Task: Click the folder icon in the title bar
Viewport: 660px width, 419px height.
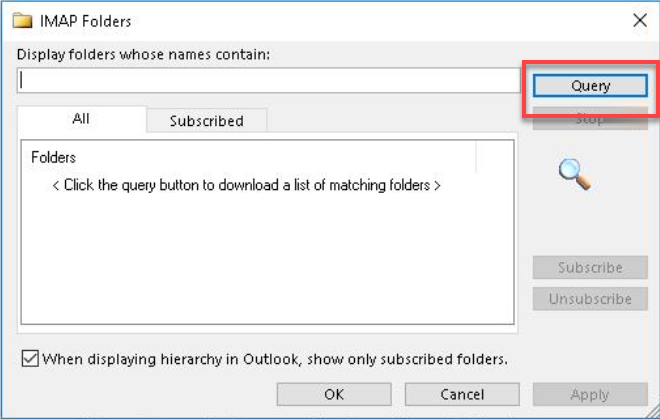Action: pyautogui.click(x=21, y=20)
